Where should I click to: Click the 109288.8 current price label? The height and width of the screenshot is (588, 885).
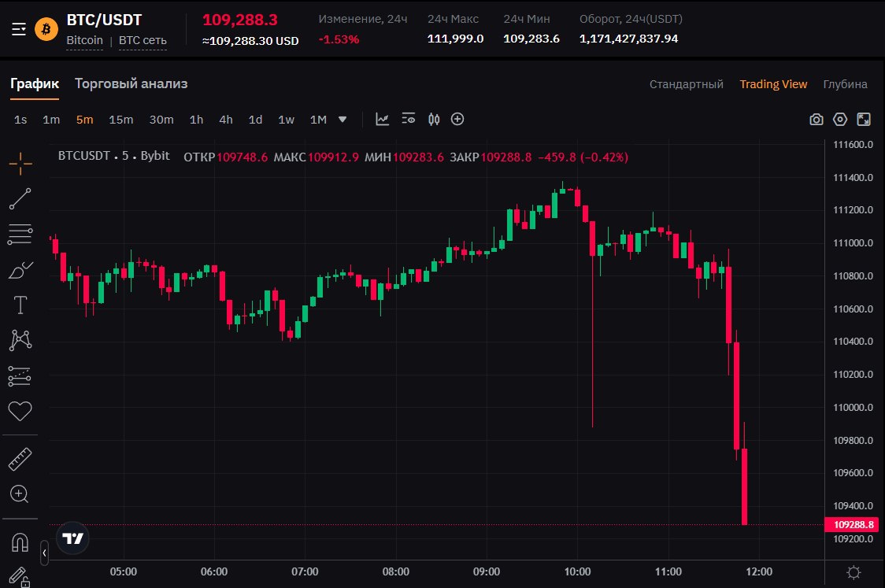pos(853,524)
